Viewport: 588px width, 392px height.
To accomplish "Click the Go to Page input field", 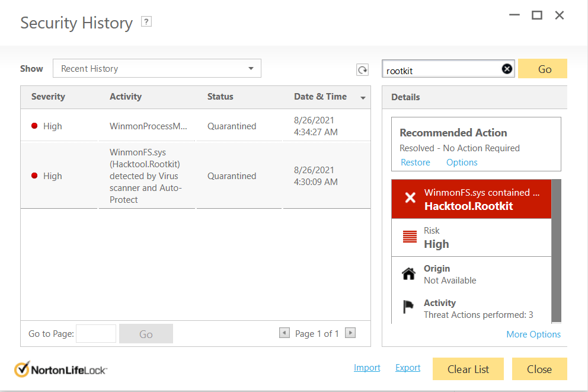I will point(96,334).
